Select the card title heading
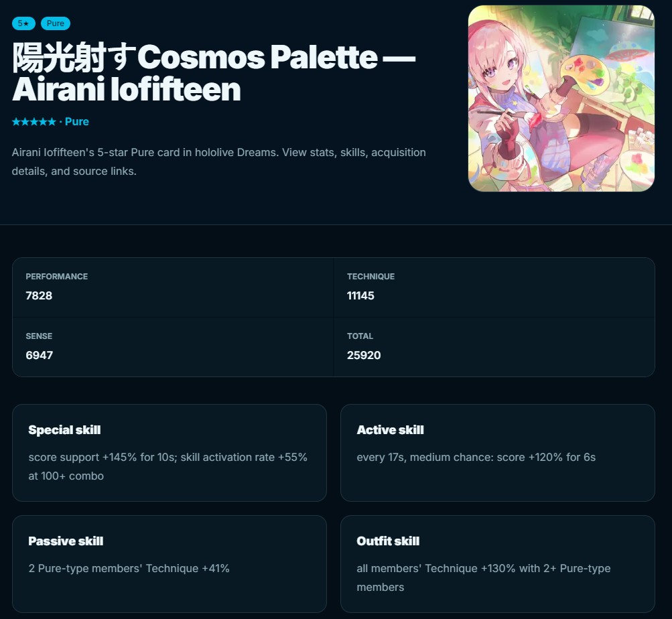672x619 pixels. click(214, 73)
